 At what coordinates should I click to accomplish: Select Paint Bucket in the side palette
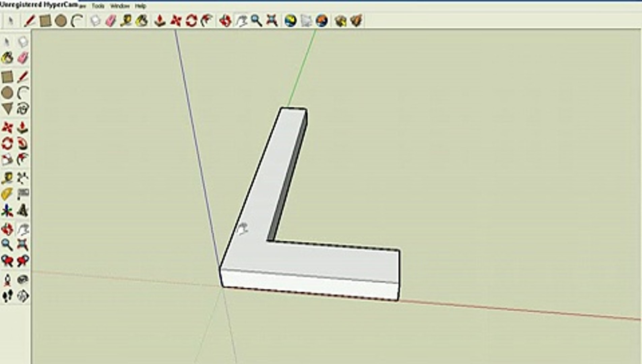click(x=7, y=58)
